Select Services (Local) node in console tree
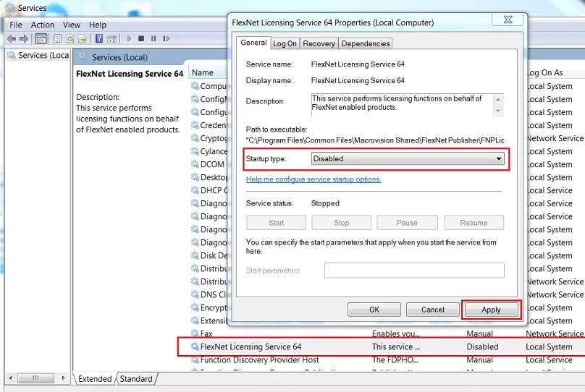Image resolution: width=585 pixels, height=392 pixels. (39, 55)
